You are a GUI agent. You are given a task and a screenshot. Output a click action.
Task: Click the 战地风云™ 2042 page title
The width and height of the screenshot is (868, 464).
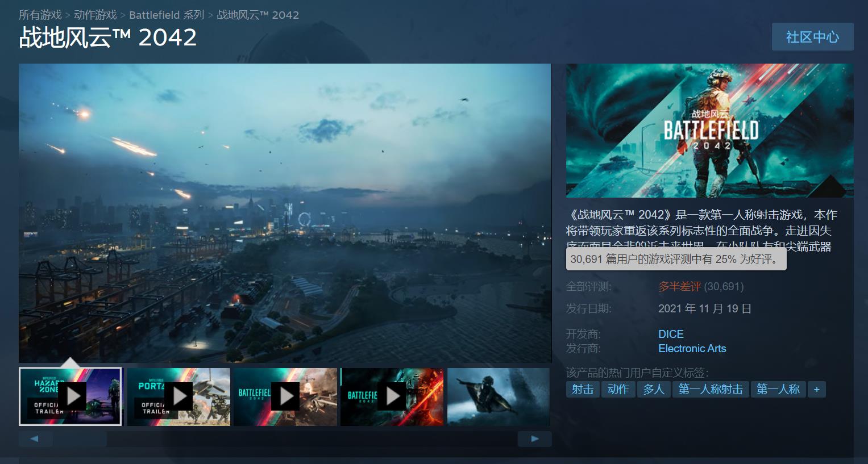108,38
